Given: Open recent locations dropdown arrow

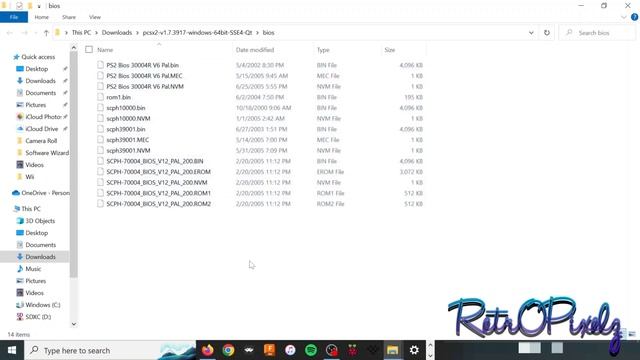Looking at the screenshot, I should click(36, 33).
